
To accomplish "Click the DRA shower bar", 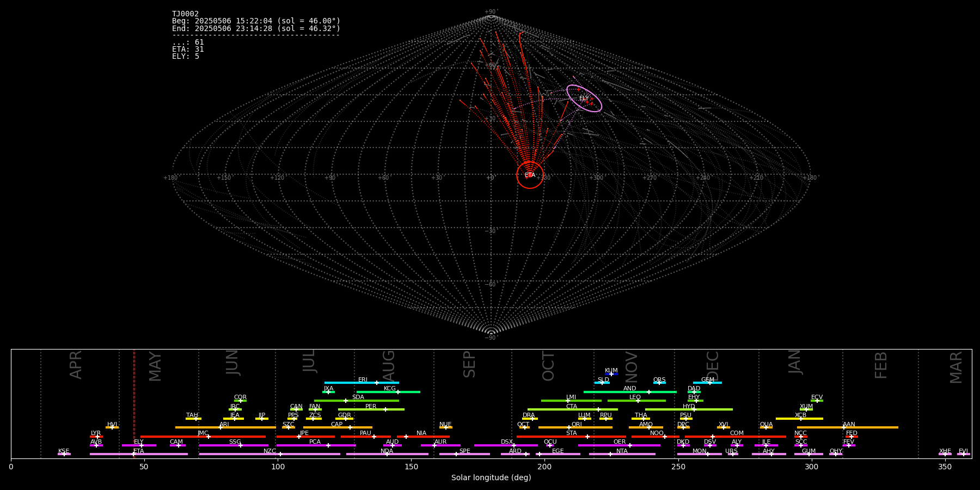I will (530, 418).
